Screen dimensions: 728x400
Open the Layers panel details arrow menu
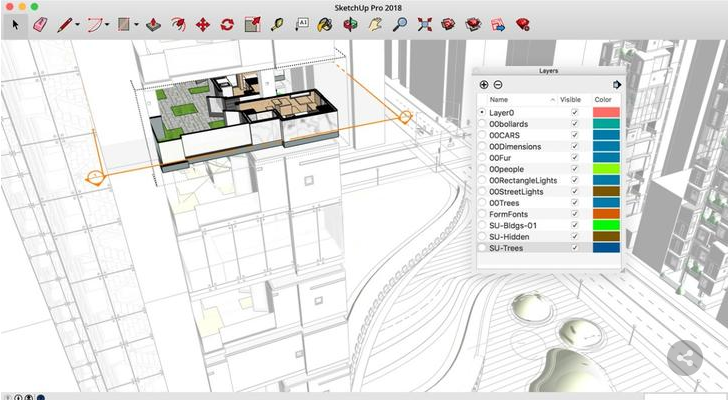pos(617,84)
